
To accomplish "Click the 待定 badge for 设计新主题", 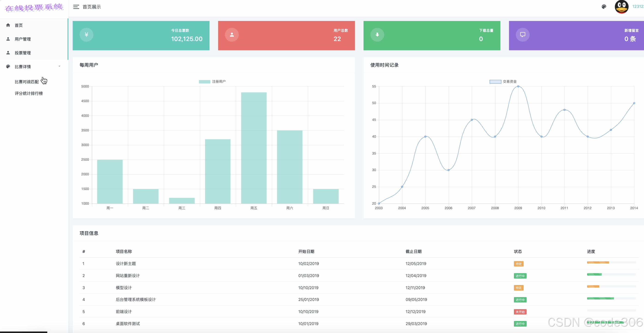I will [x=519, y=264].
